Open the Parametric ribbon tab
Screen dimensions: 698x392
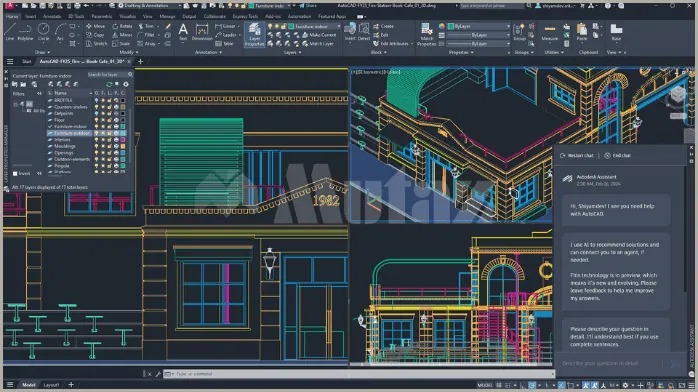[x=101, y=16]
